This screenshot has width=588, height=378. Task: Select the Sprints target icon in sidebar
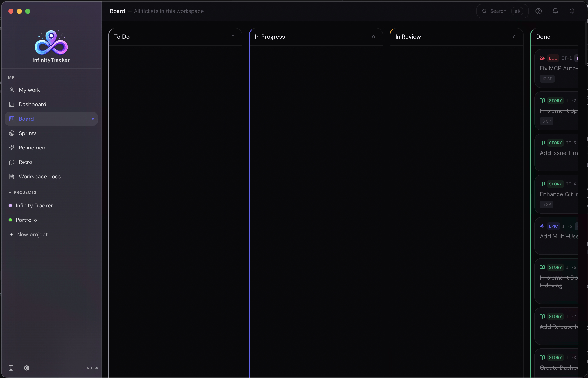(x=12, y=133)
